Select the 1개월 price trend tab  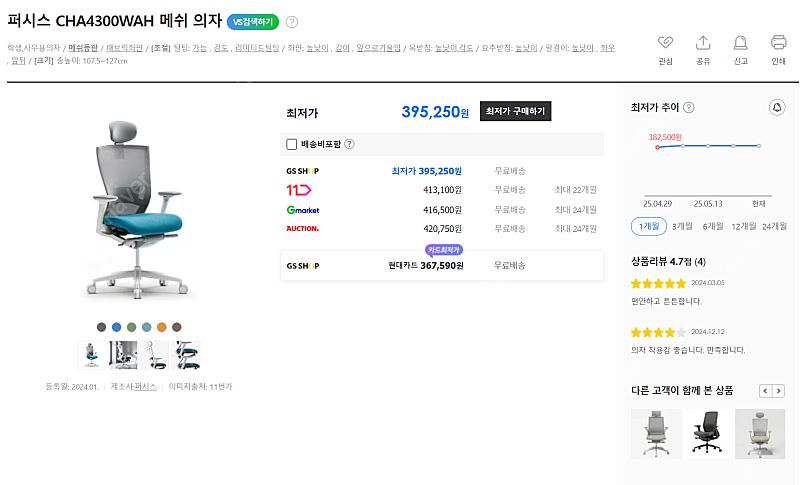[x=648, y=226]
